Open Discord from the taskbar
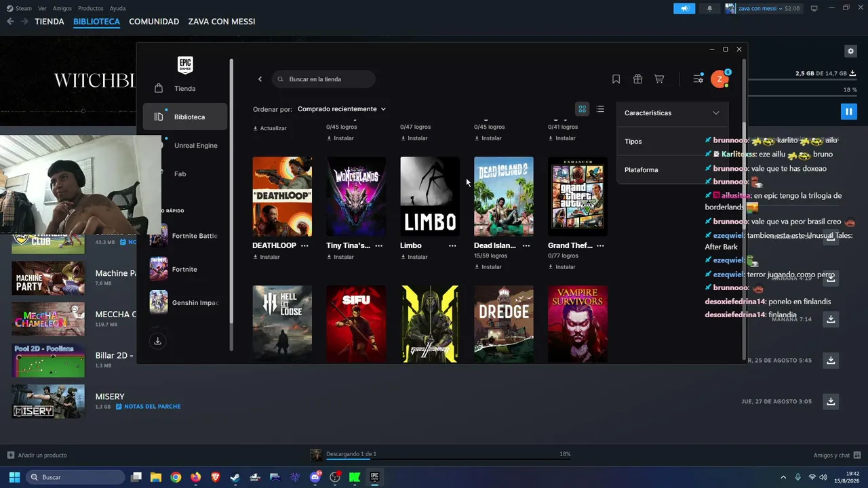The width and height of the screenshot is (868, 488). point(315,477)
